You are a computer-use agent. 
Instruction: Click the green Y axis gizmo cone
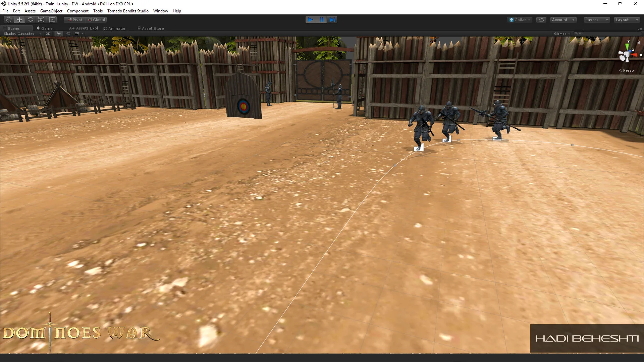pyautogui.click(x=627, y=47)
